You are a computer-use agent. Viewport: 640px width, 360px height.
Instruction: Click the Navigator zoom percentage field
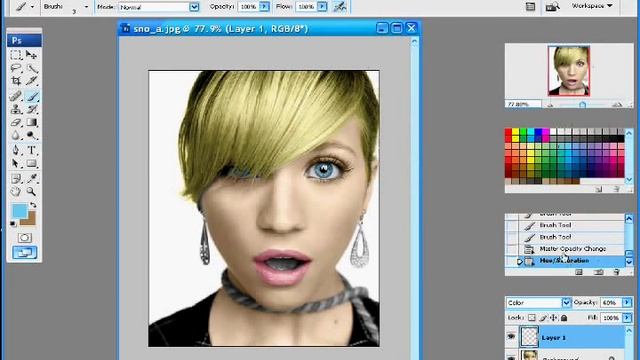pos(522,104)
